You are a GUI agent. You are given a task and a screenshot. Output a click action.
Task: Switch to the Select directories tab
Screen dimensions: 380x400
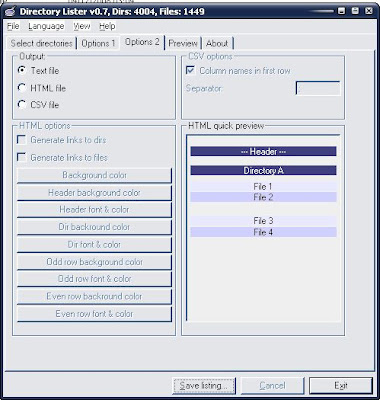[x=41, y=43]
